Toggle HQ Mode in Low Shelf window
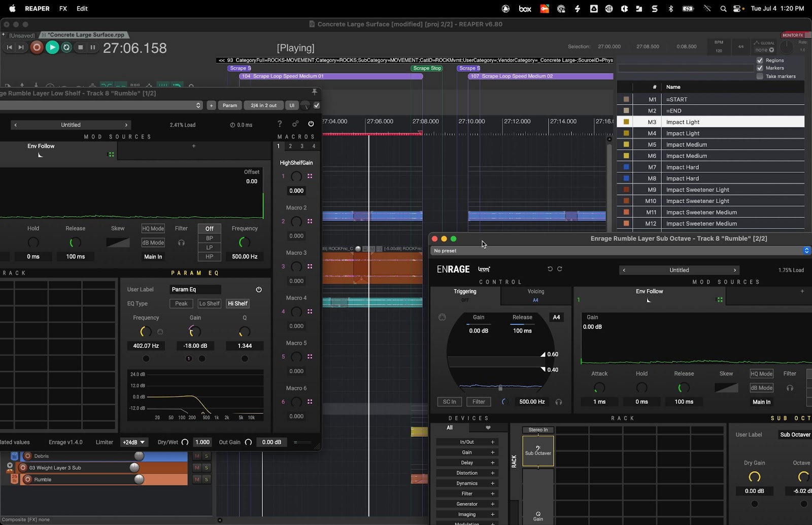 tap(153, 228)
